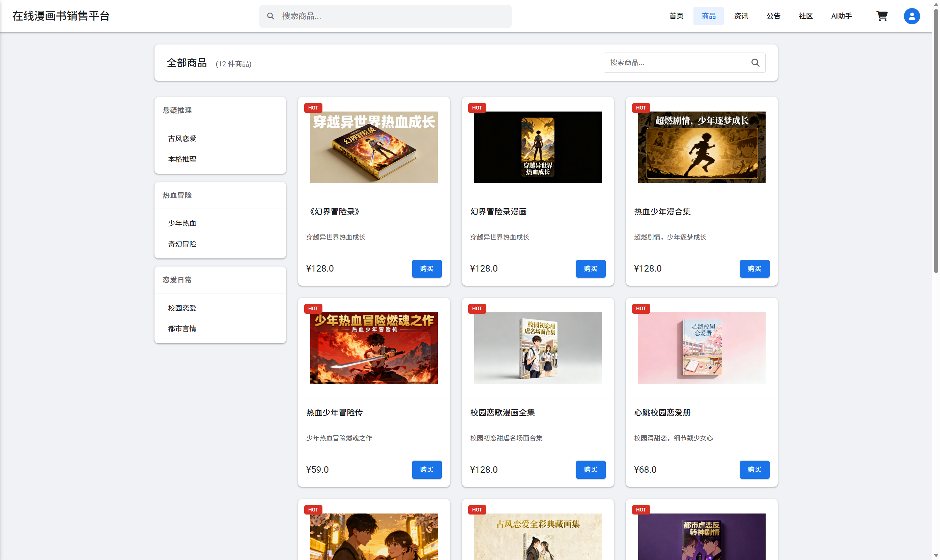Open the 公告 page
Image resolution: width=940 pixels, height=560 pixels.
(x=773, y=16)
